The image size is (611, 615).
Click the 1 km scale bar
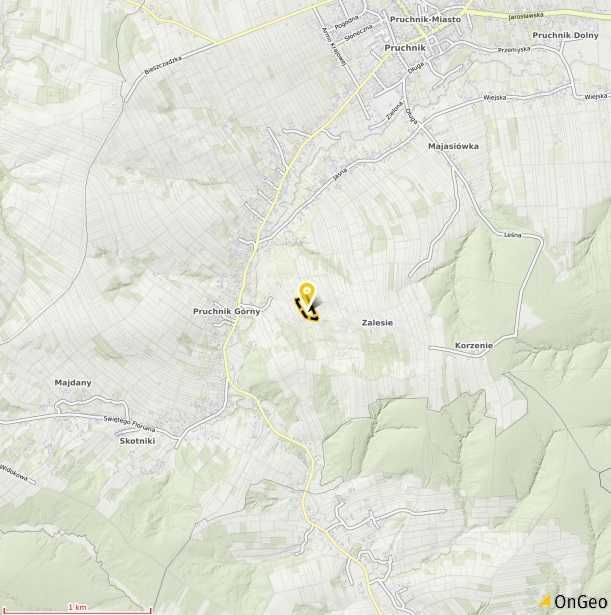pos(77,609)
